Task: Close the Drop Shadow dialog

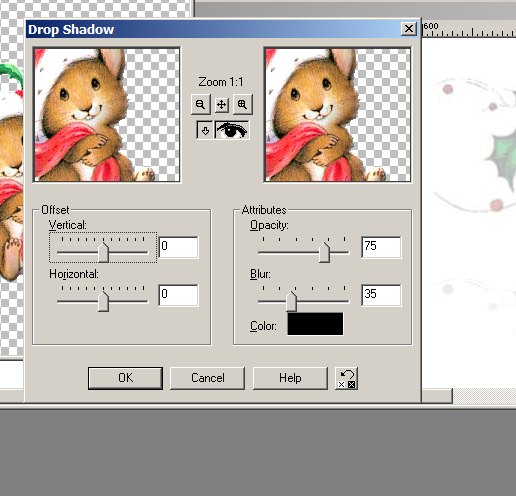Action: tap(409, 29)
